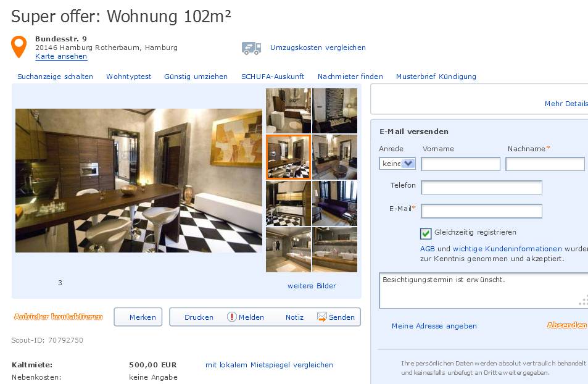Select the purple sofa thumbnail

335,203
